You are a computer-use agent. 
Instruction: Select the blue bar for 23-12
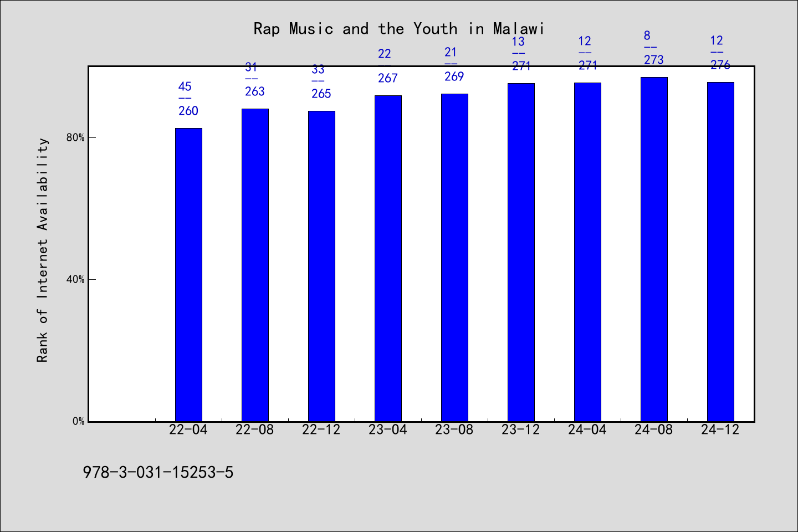(x=521, y=252)
